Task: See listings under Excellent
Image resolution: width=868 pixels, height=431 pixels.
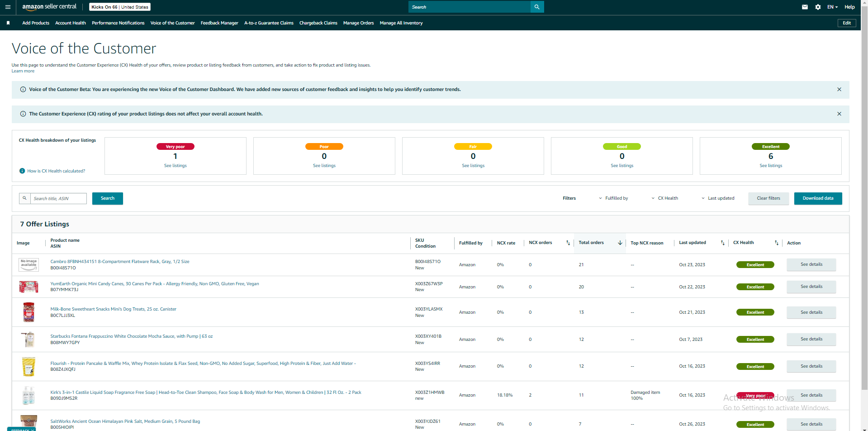Action: coord(771,166)
